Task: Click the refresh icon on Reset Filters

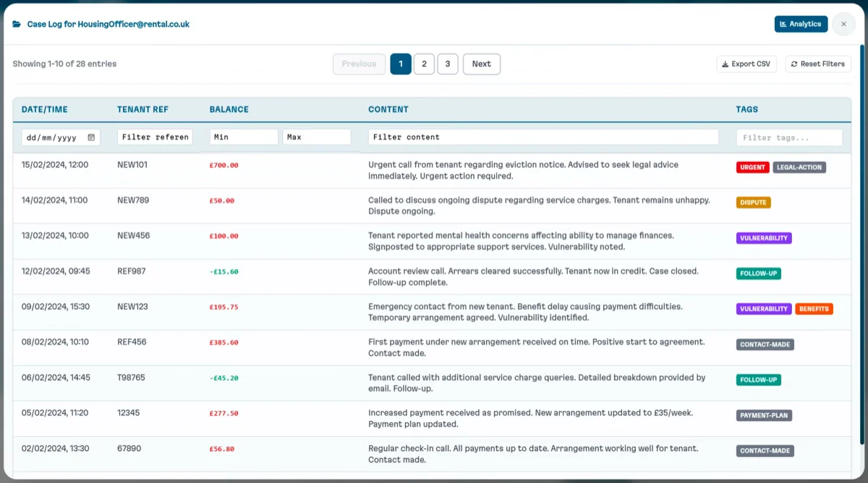Action: pos(793,64)
